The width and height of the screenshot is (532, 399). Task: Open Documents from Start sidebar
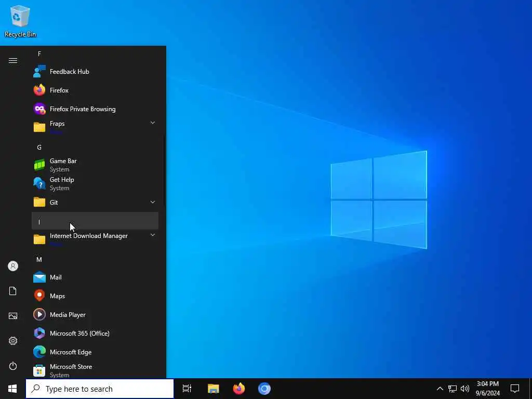(x=13, y=291)
